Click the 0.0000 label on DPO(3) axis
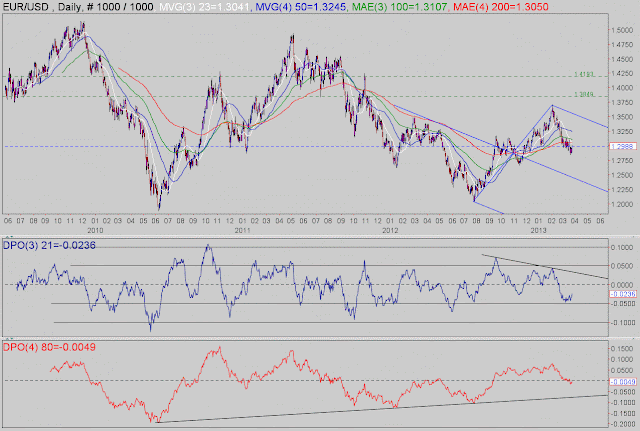 (x=622, y=285)
